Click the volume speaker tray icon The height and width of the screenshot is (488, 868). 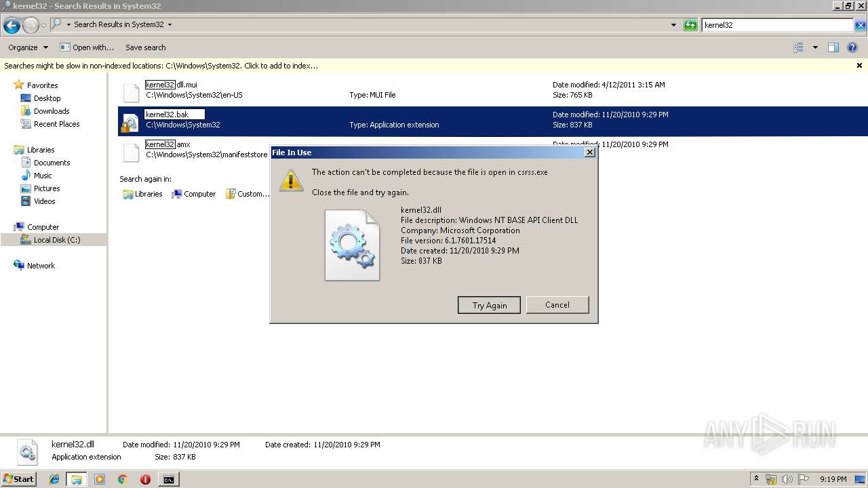click(x=787, y=479)
